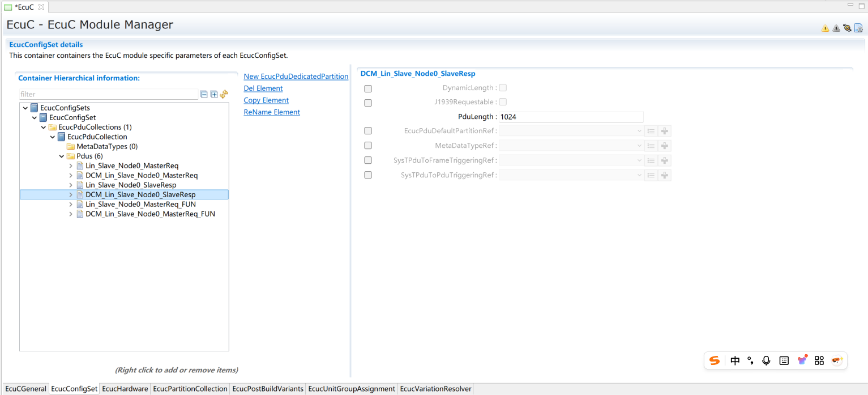Viewport: 868px width, 395px height.
Task: Click the gray warning triangle in the header
Action: [x=836, y=28]
